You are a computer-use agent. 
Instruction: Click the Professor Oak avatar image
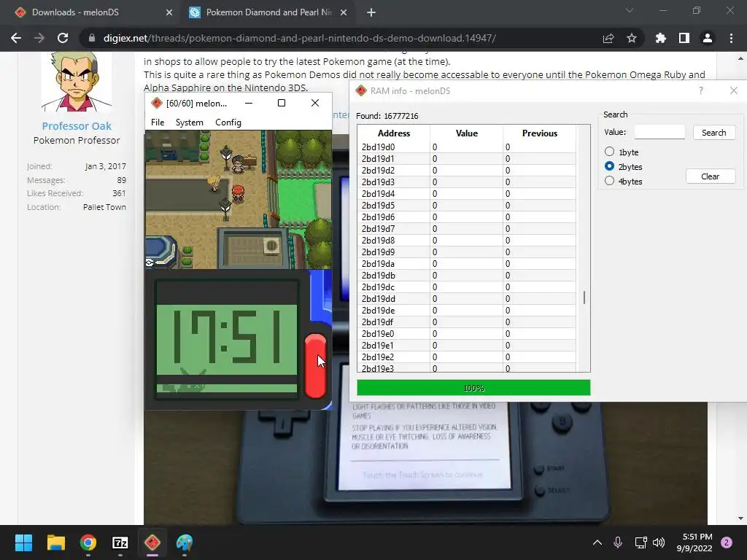pos(76,82)
